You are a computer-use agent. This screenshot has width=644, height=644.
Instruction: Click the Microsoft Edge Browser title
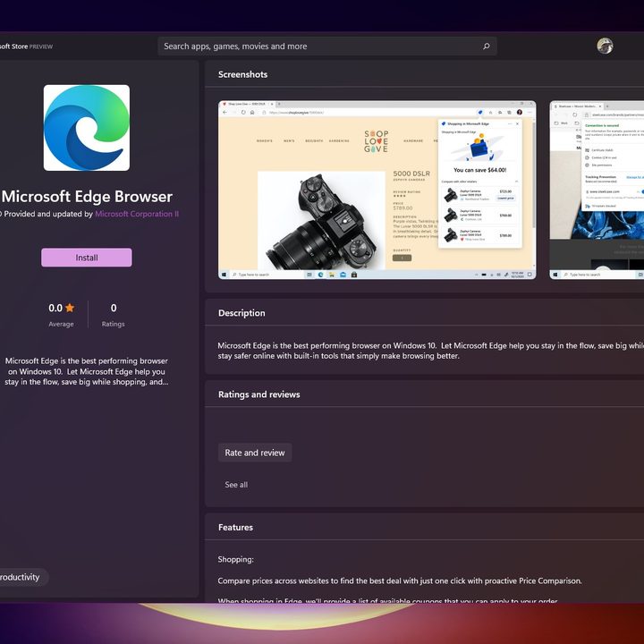tap(87, 196)
